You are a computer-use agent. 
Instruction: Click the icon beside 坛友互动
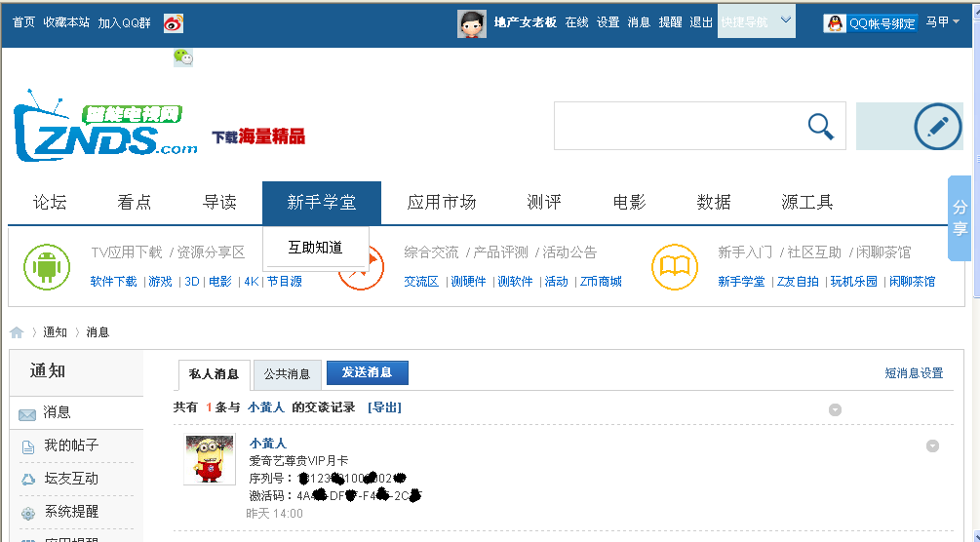point(28,480)
